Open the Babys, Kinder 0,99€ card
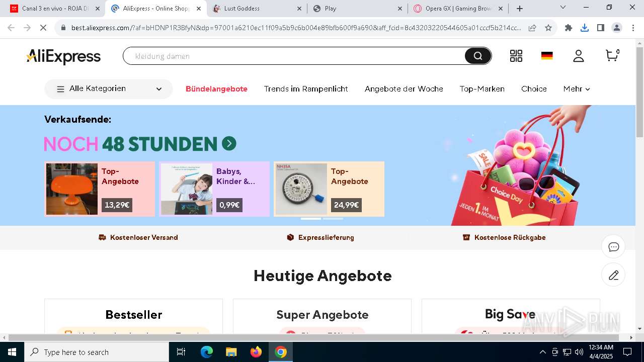 (x=214, y=189)
